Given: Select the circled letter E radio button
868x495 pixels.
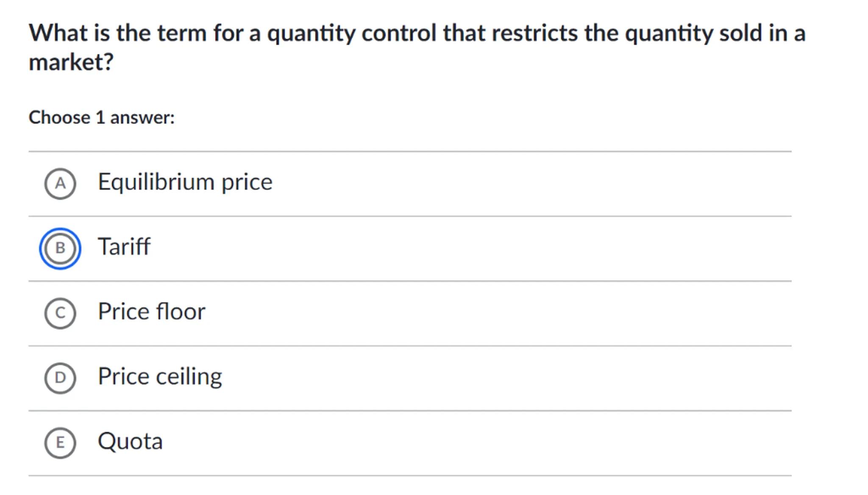Looking at the screenshot, I should (x=60, y=443).
